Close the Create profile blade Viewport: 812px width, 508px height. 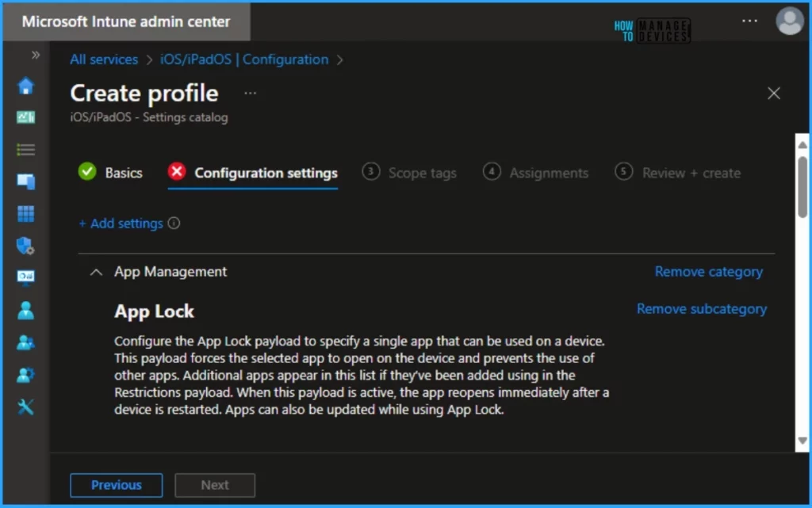(774, 93)
